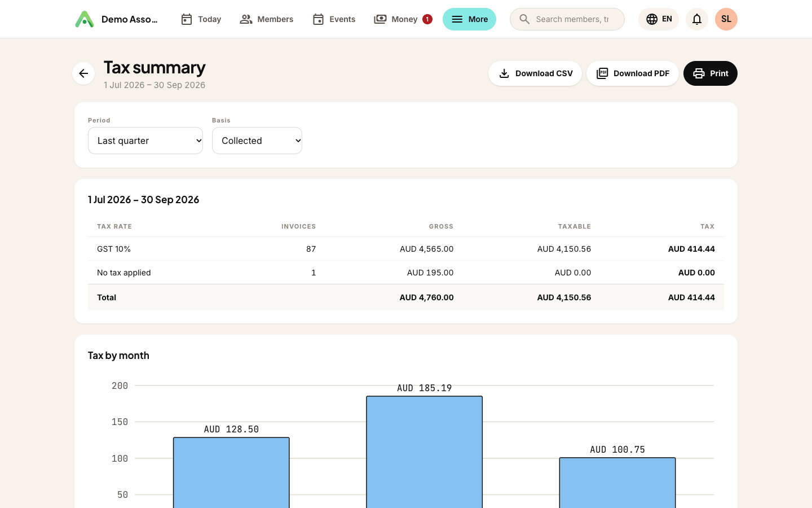Click the Demo Association logo icon
This screenshot has height=508, width=812.
[85, 19]
